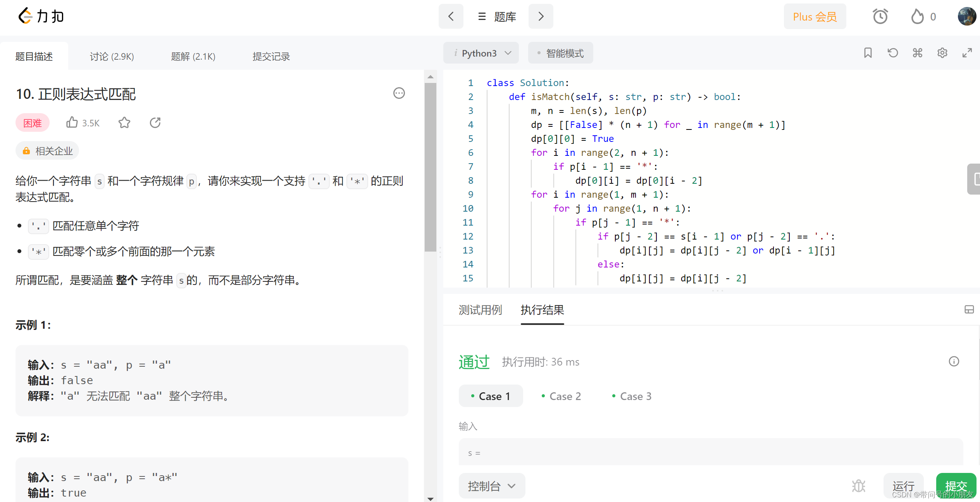Click the right-edge side panel handle
The height and width of the screenshot is (502, 980).
[x=974, y=179]
